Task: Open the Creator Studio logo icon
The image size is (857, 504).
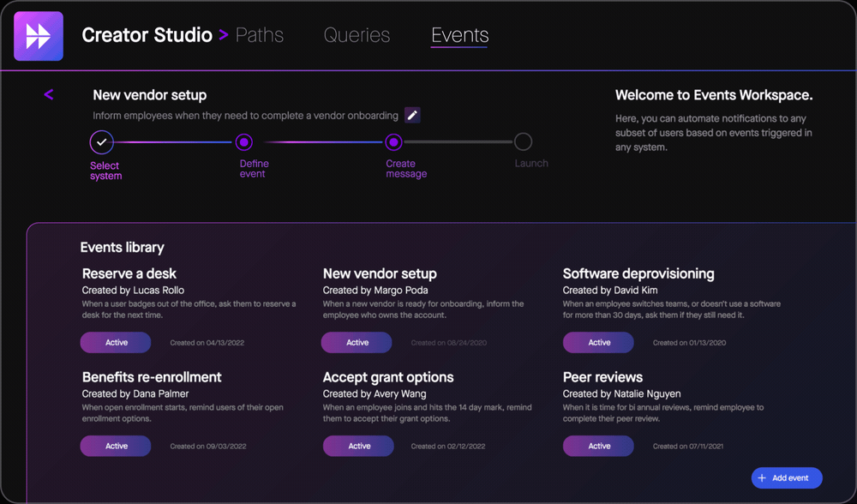Action: 37,36
